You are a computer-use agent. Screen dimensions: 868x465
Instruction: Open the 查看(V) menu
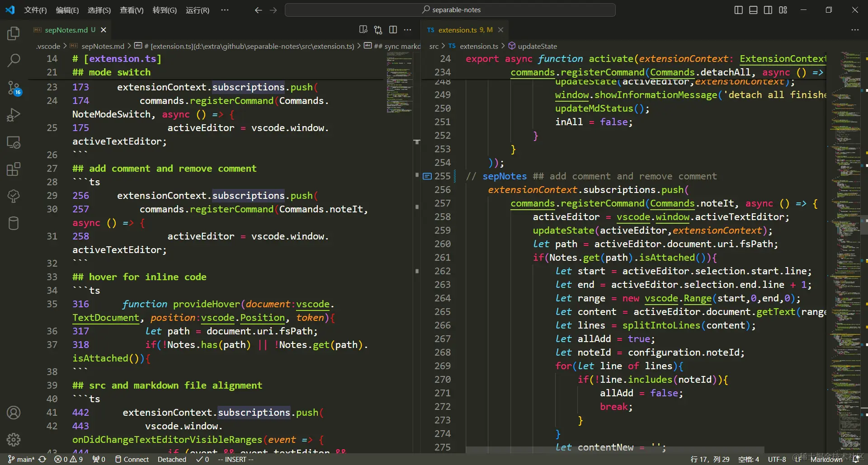click(x=132, y=10)
